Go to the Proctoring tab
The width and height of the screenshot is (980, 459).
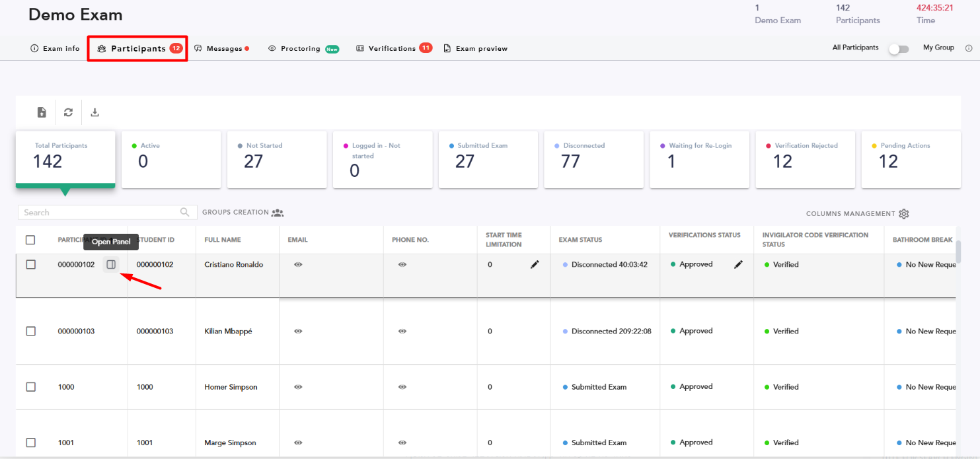(303, 49)
